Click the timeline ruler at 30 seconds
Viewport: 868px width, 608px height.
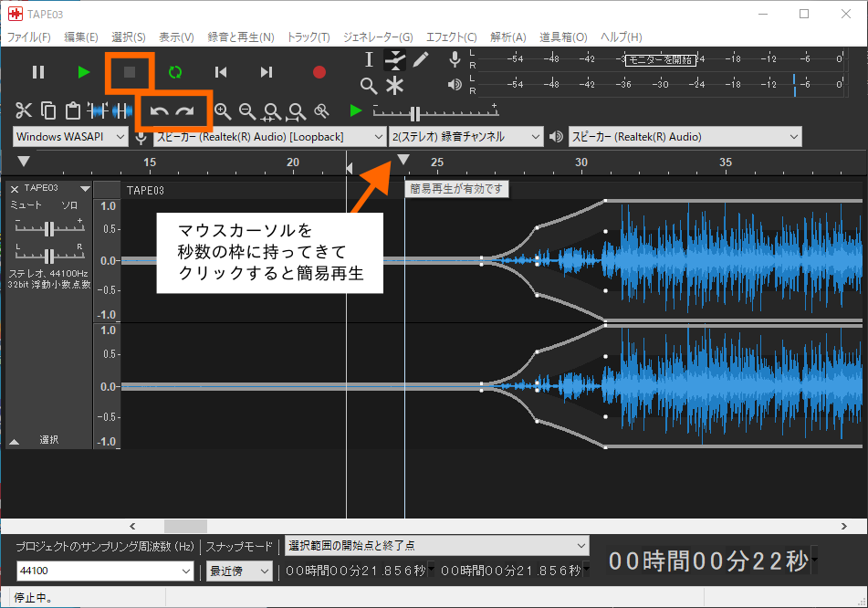581,162
